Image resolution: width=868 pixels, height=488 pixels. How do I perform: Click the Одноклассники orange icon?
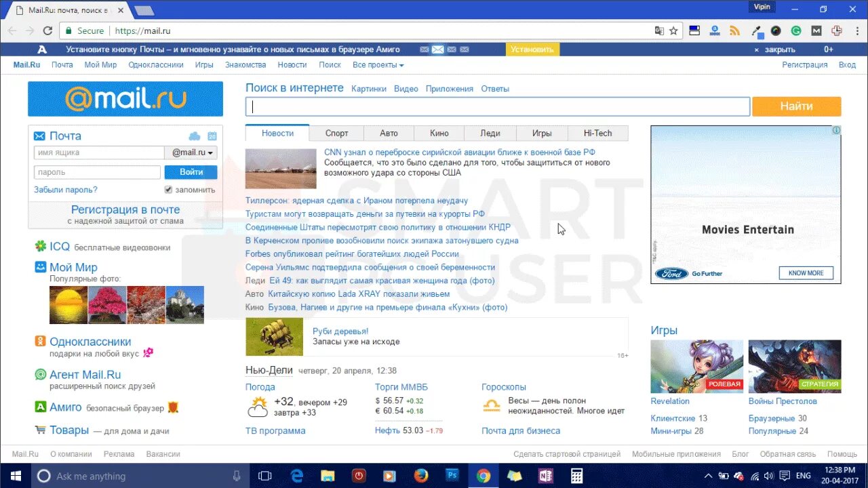click(41, 341)
